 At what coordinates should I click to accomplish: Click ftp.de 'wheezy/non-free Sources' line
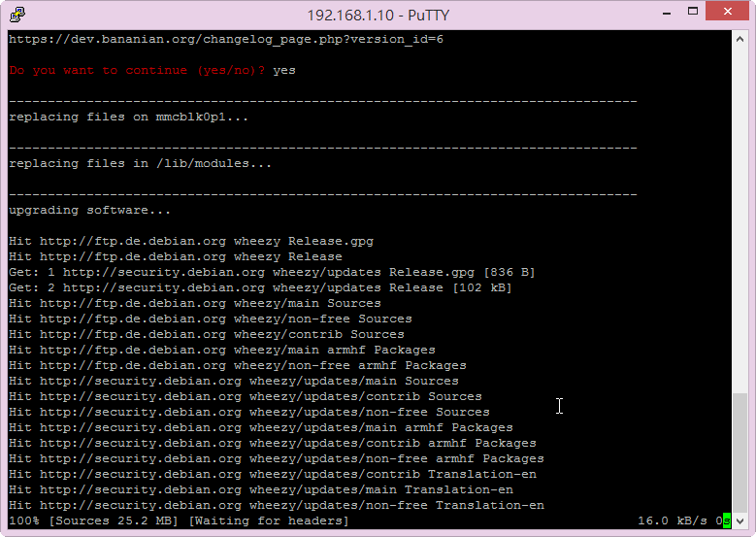(x=211, y=319)
